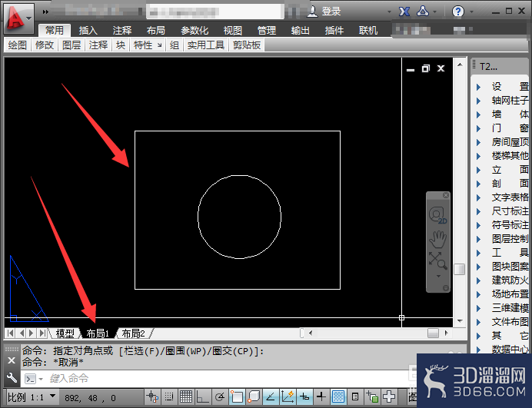Go to next layout tab arrow
The image size is (532, 408).
(x=32, y=333)
